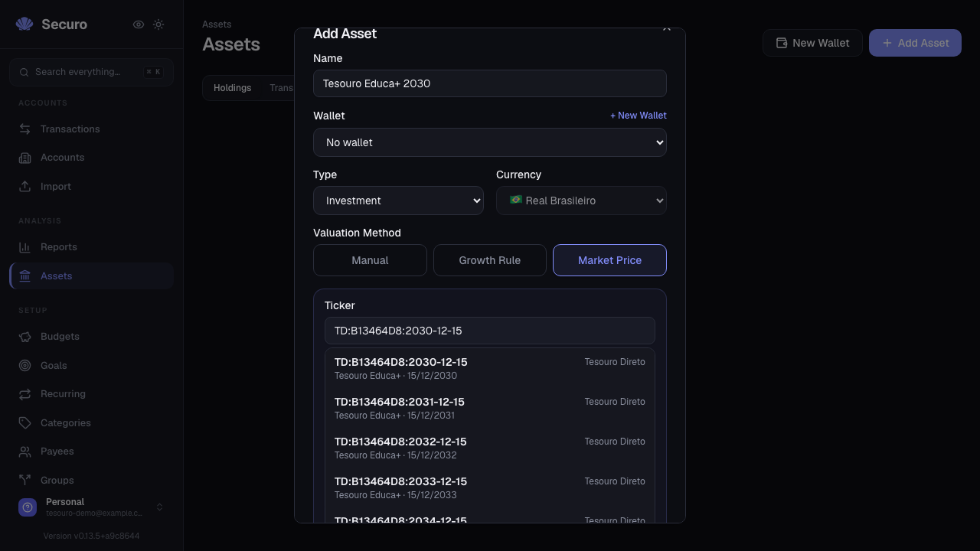Pick ticker TD:B13464D8:2030-12-15 suggestion
Screen dimensions: 980x551
pos(490,368)
